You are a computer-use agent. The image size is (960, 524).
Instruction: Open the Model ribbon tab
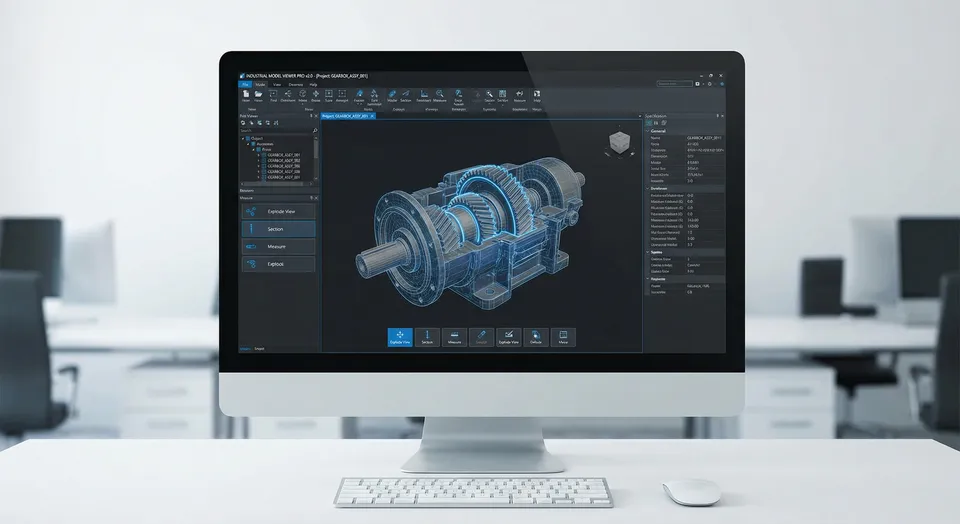pyautogui.click(x=260, y=84)
